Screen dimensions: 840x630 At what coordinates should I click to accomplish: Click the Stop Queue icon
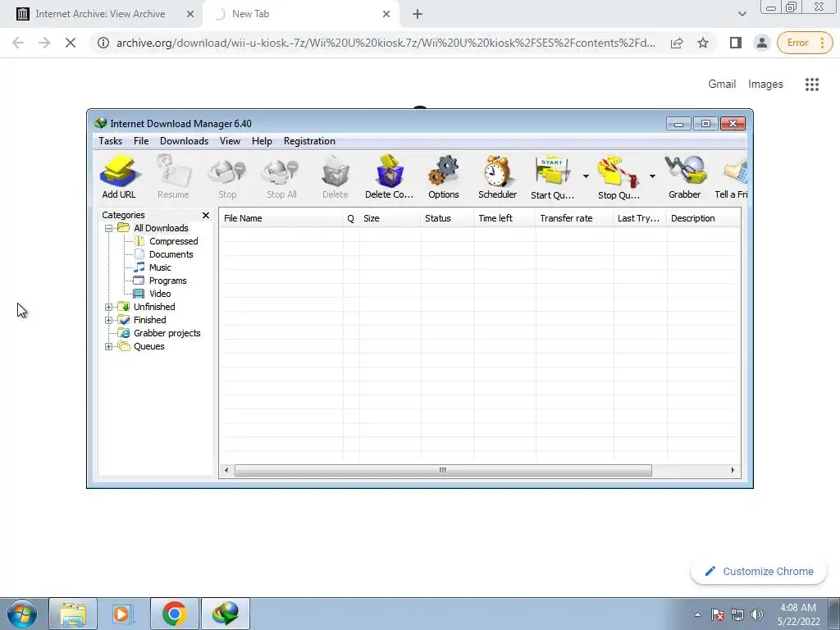click(x=619, y=177)
